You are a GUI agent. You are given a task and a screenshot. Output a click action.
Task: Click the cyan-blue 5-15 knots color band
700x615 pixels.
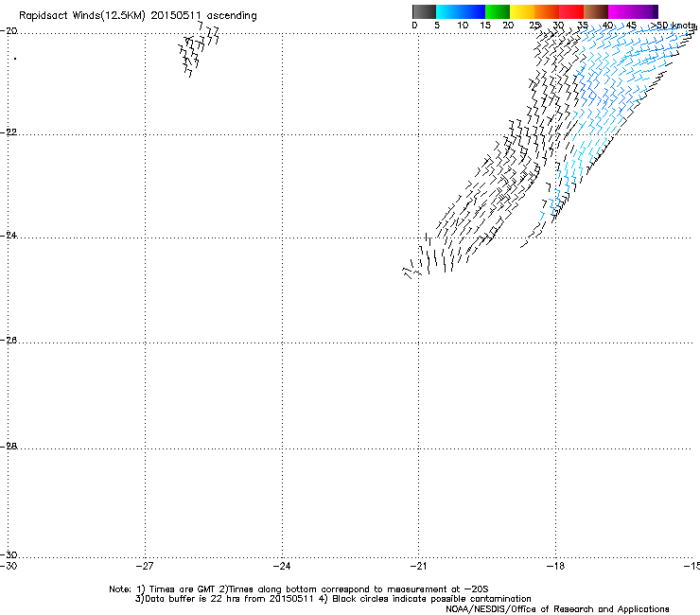click(461, 11)
